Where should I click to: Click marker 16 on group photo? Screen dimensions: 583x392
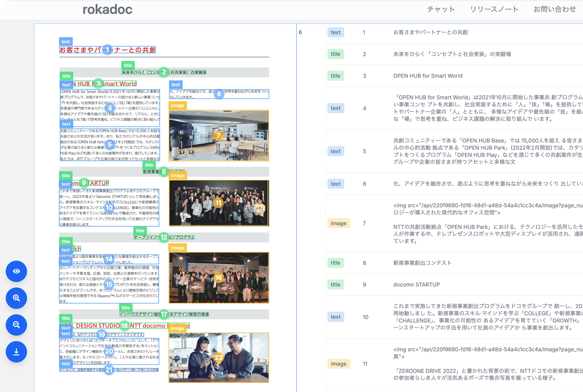coord(219,278)
